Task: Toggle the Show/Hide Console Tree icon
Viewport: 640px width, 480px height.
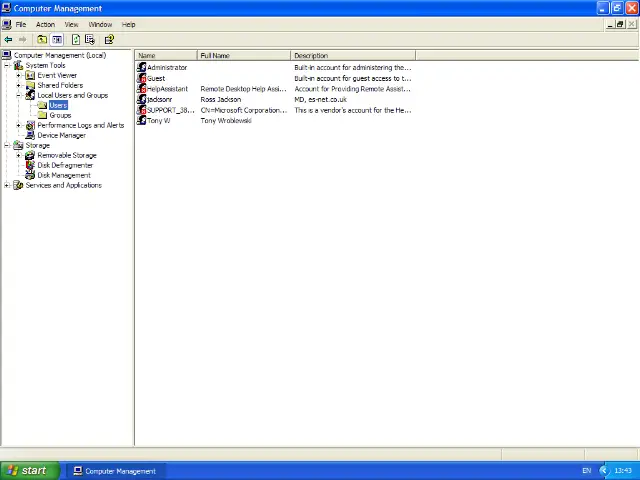Action: pyautogui.click(x=57, y=40)
